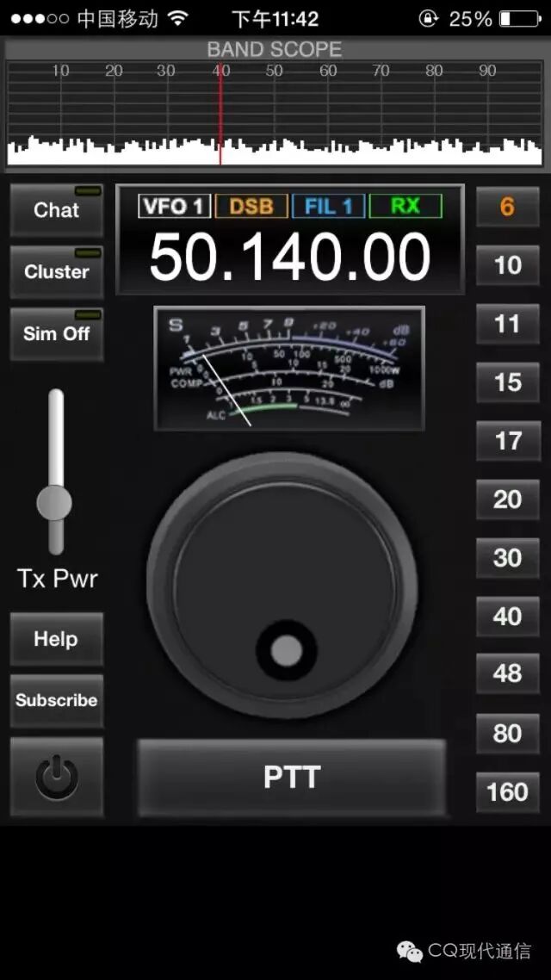
Task: Switch the VFO 1 indicator
Action: coord(174,206)
